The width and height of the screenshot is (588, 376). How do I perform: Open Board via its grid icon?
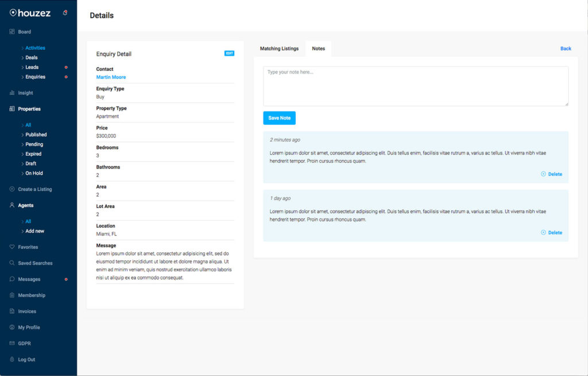pos(12,32)
